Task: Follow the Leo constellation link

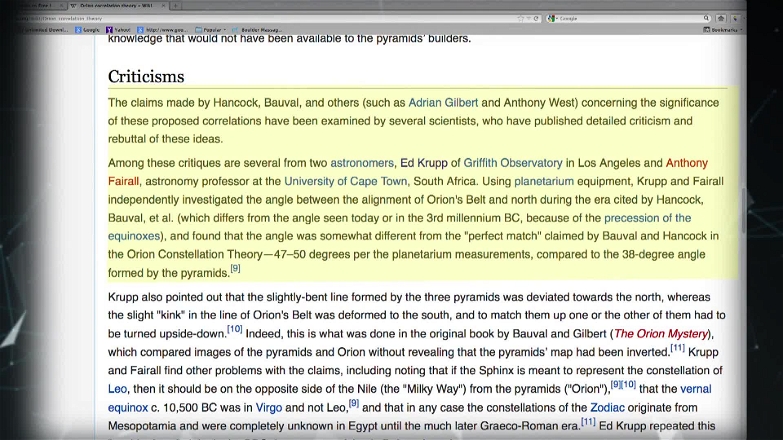Action: [117, 389]
